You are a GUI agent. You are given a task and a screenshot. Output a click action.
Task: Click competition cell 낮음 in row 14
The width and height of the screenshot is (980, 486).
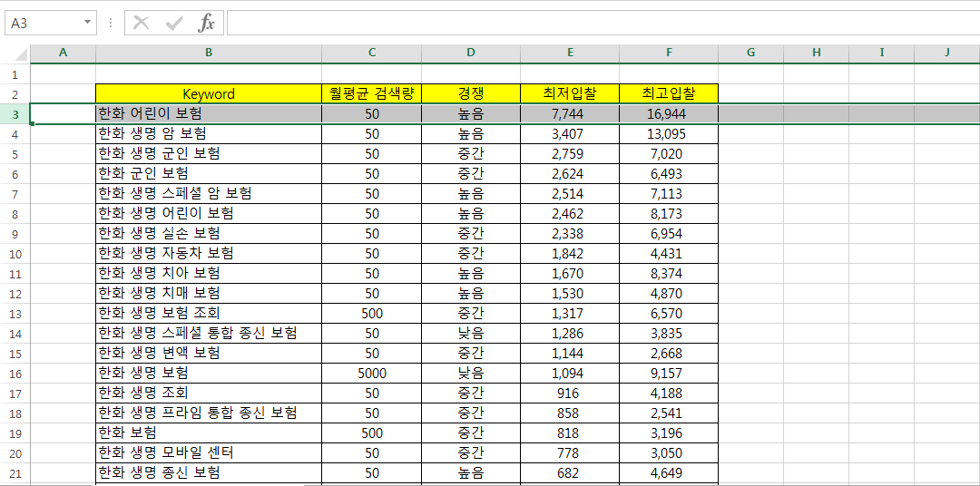(471, 333)
